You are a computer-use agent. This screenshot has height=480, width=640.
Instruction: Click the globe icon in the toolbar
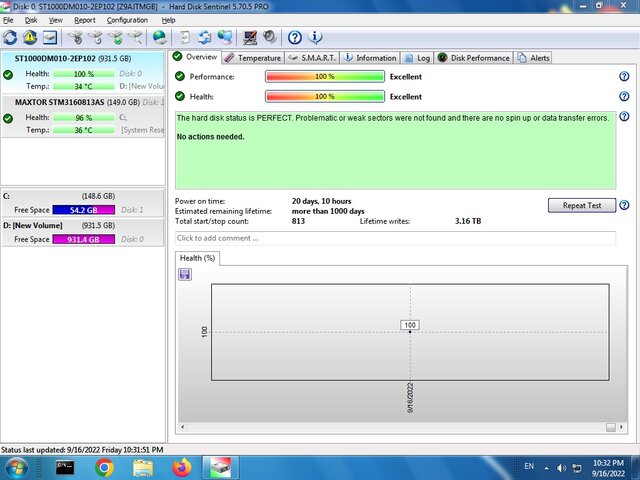160,37
